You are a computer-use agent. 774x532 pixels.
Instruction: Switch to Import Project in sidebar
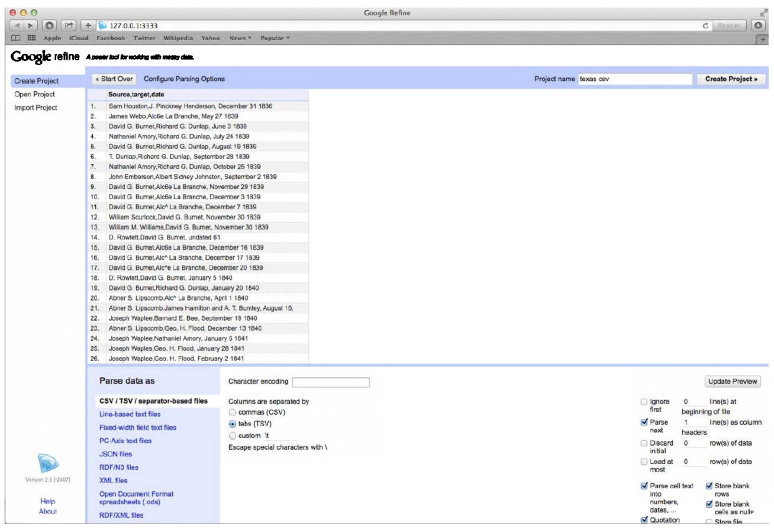point(36,108)
